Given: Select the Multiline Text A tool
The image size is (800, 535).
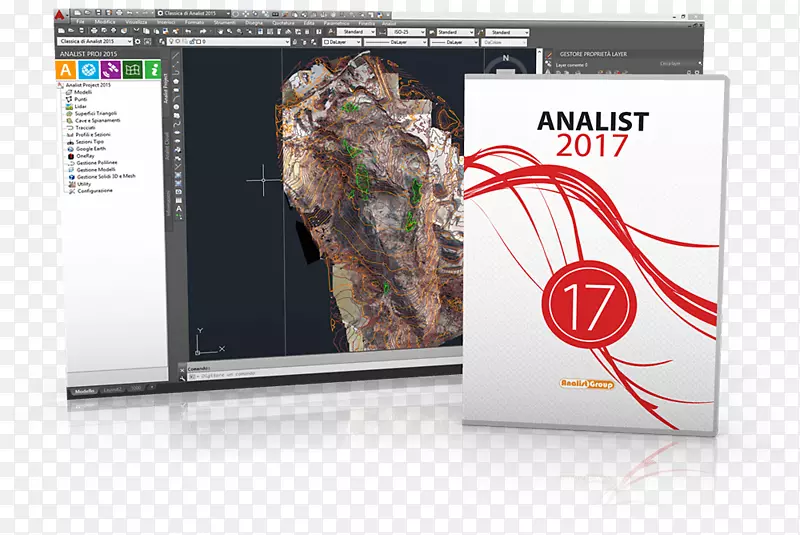Looking at the screenshot, I should pyautogui.click(x=179, y=209).
